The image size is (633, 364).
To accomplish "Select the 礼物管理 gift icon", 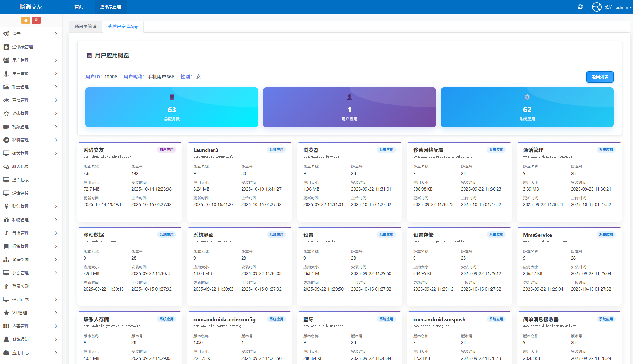I will click(6, 220).
